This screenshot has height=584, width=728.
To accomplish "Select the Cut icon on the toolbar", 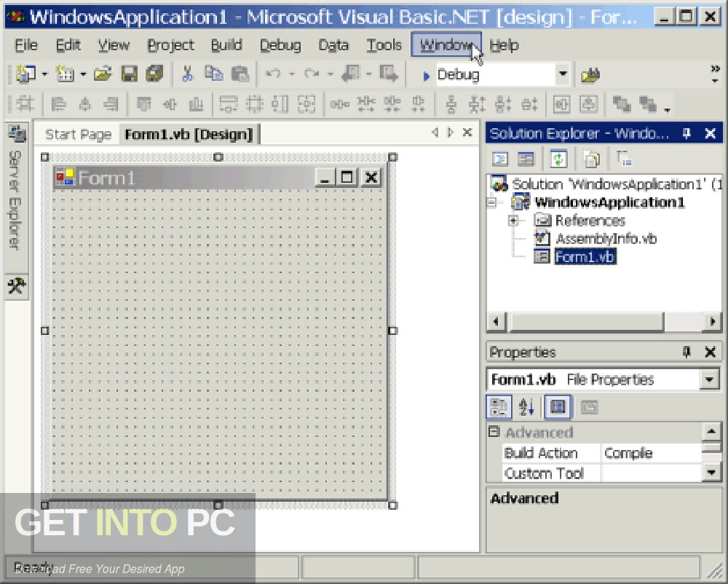I will pos(187,73).
